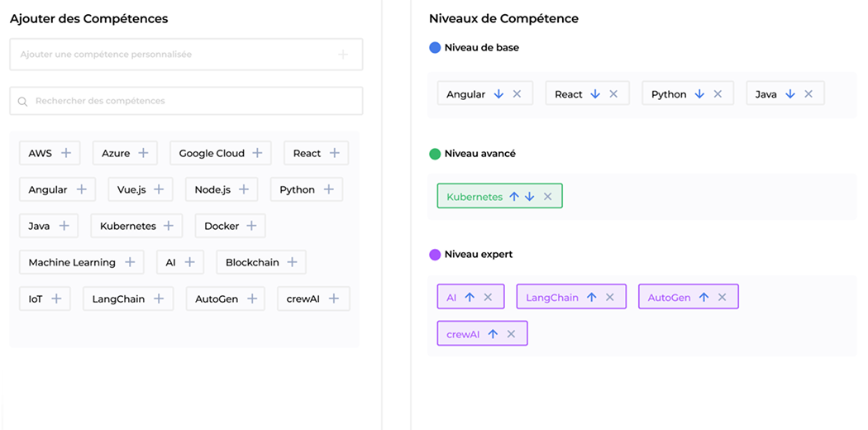The height and width of the screenshot is (430, 868).
Task: Remove Kubernetes from advanced level
Action: click(548, 197)
